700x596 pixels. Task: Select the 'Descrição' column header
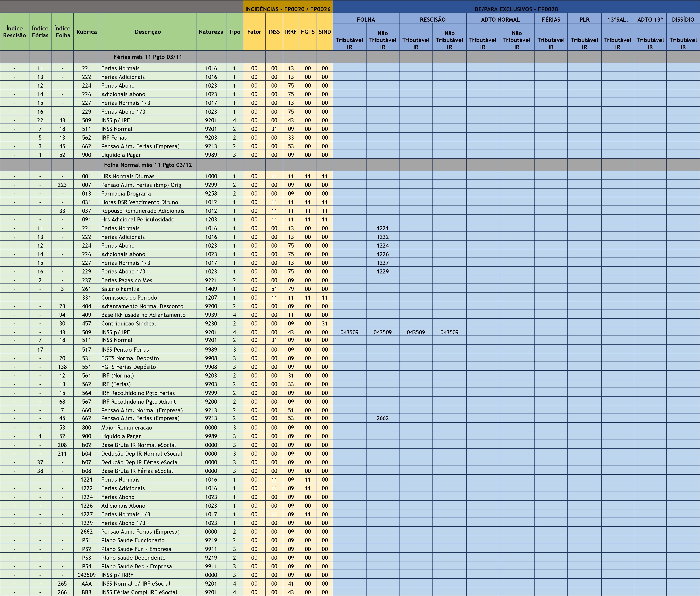(x=148, y=32)
